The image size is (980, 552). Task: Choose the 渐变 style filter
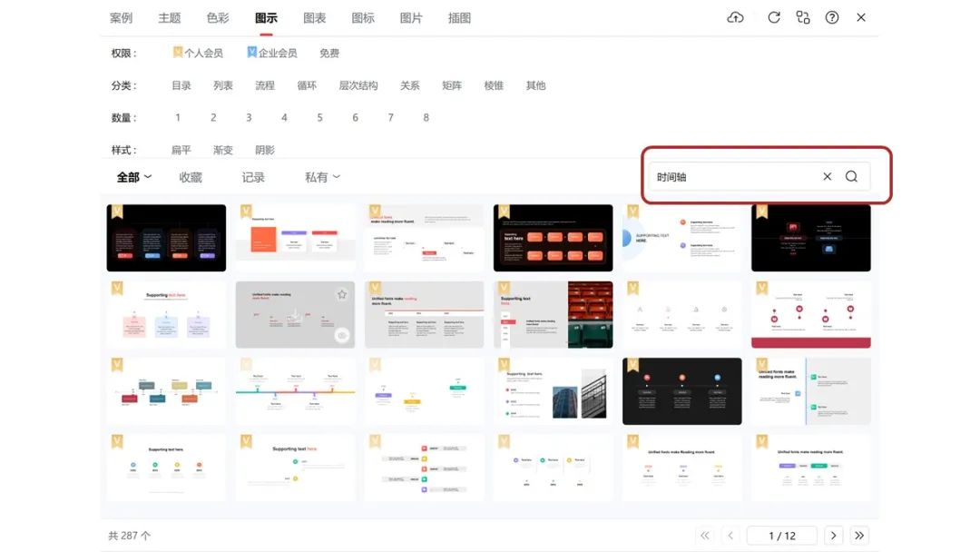(223, 150)
